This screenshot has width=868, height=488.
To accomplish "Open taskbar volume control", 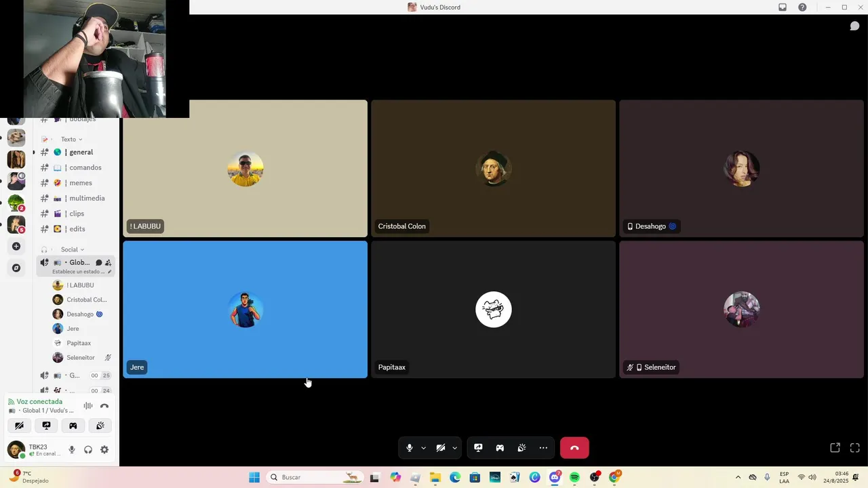I will (812, 477).
